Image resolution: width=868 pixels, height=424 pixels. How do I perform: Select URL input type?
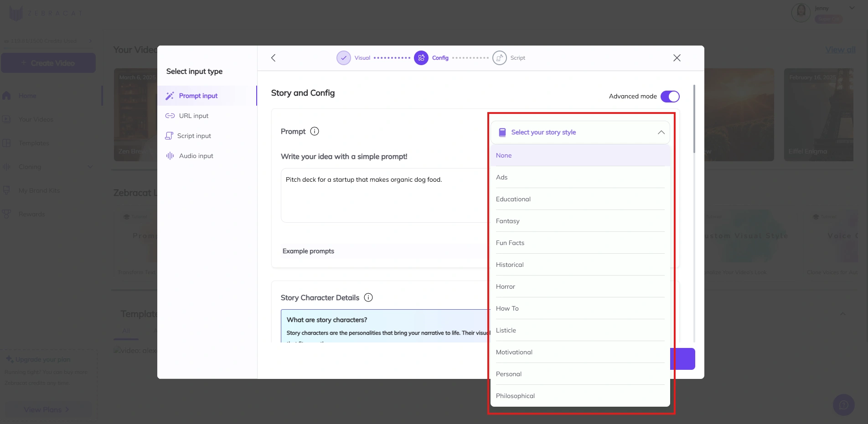click(207, 116)
